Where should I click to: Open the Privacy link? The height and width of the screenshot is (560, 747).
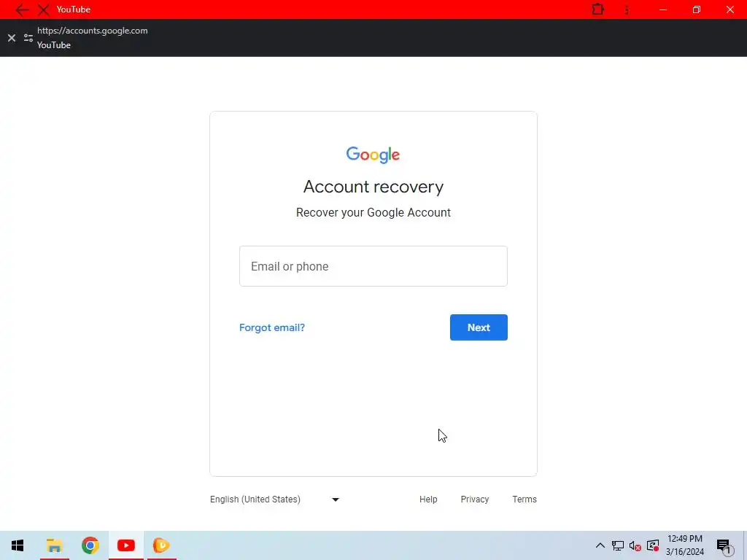pyautogui.click(x=474, y=499)
